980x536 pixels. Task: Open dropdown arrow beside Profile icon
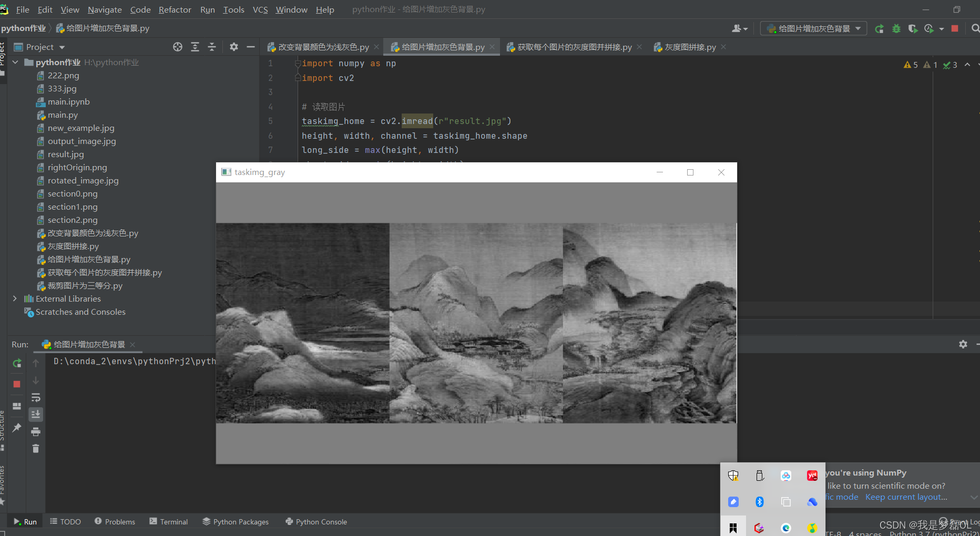point(942,29)
